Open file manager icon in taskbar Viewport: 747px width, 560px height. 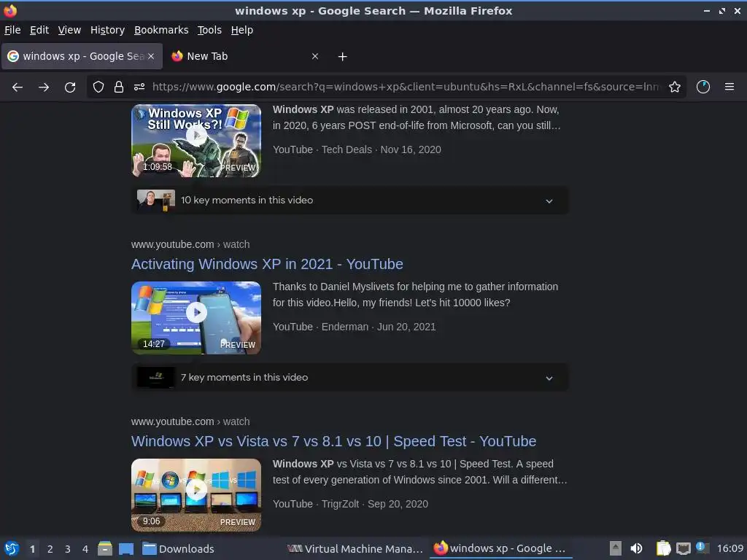click(105, 549)
